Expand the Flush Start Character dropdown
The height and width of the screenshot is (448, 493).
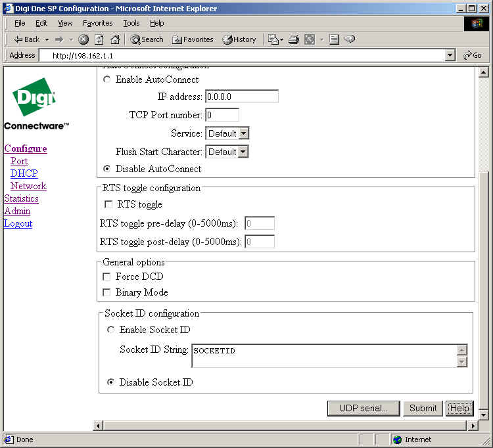point(227,152)
